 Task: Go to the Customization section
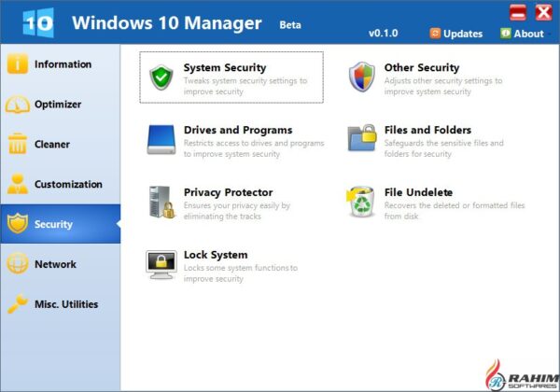coord(61,184)
